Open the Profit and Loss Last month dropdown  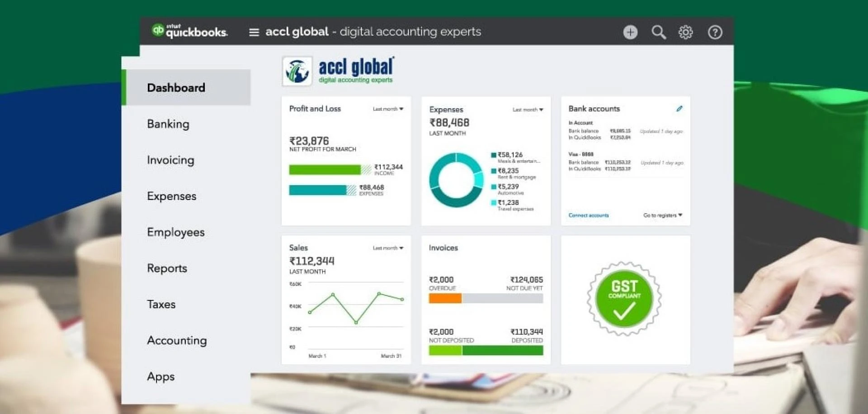[387, 109]
